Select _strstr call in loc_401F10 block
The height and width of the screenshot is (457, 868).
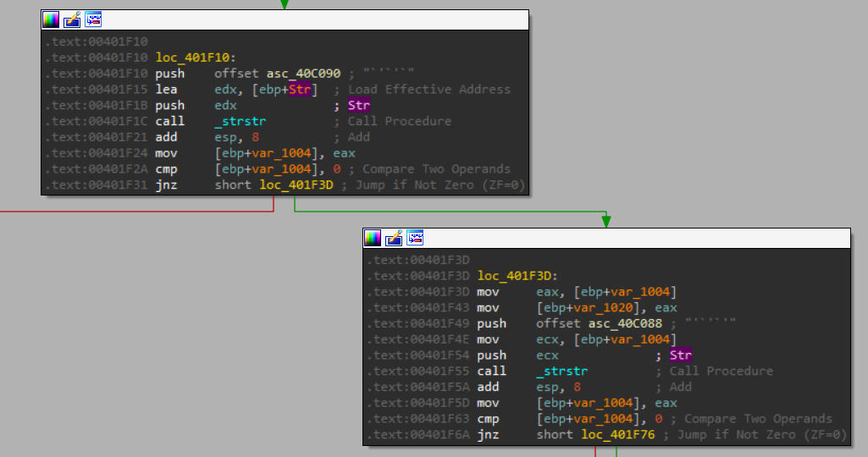pyautogui.click(x=240, y=121)
